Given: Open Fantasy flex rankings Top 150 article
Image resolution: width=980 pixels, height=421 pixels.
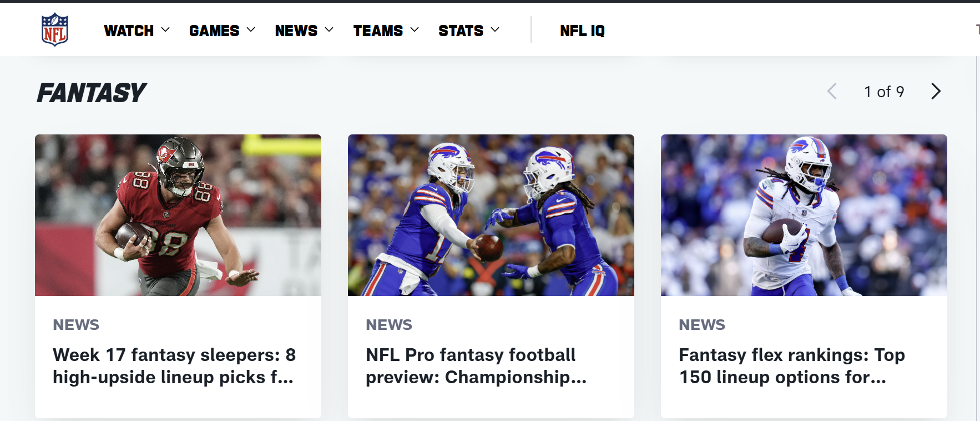Looking at the screenshot, I should (x=792, y=366).
